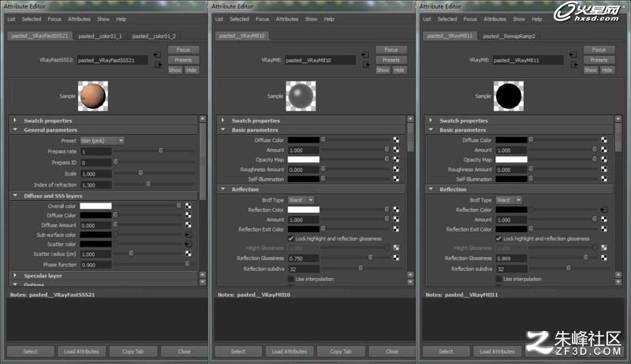
Task: Click the map button for Diffuse Color in pasted__VRayMtl10 editor
Action: pyautogui.click(x=397, y=139)
